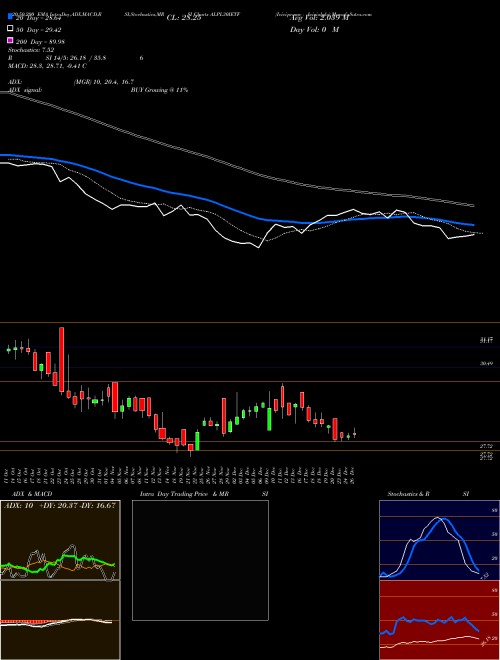Image resolution: width=500 pixels, height=660 pixels.
Task: Click the 'ADX: 10 +DY: 20.37 -DY: 16.67' header
Action: click(59, 506)
